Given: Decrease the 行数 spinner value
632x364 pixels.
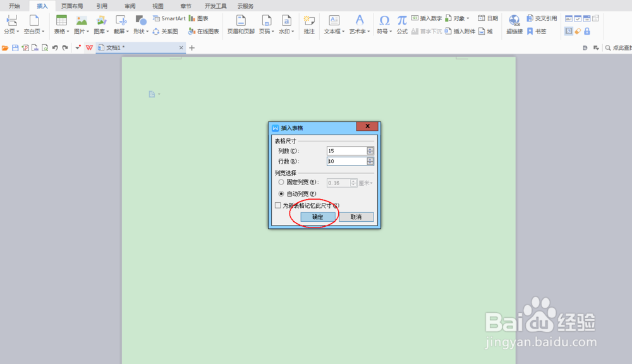Looking at the screenshot, I should pos(370,163).
